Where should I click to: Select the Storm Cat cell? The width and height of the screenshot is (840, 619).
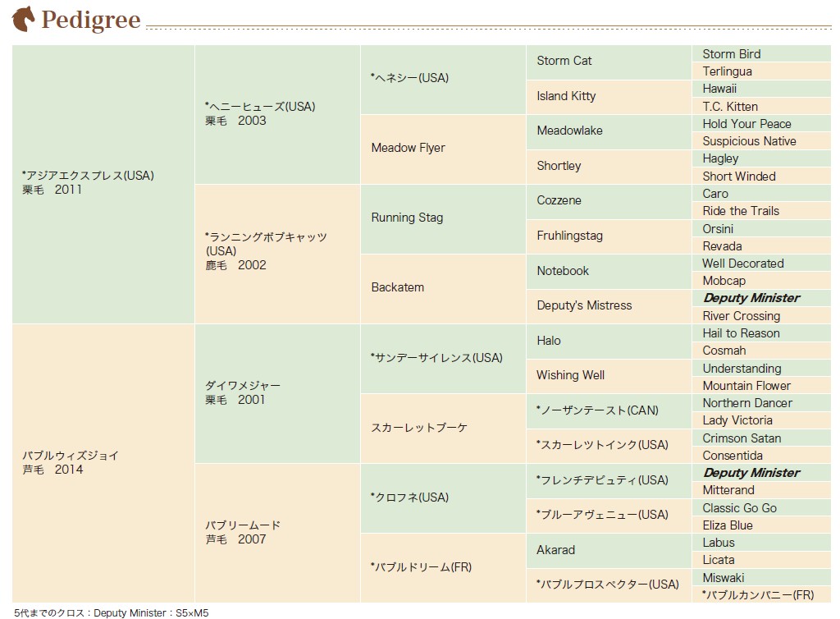(609, 62)
